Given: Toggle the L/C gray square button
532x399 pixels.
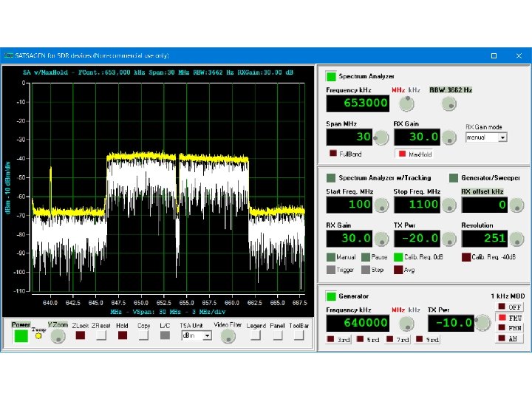Looking at the screenshot, I should click(165, 335).
